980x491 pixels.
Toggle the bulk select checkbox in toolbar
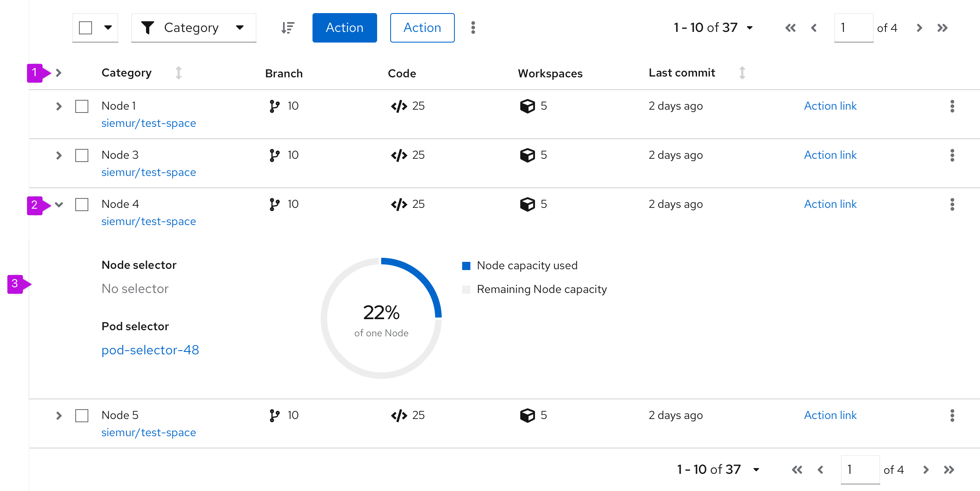point(85,28)
